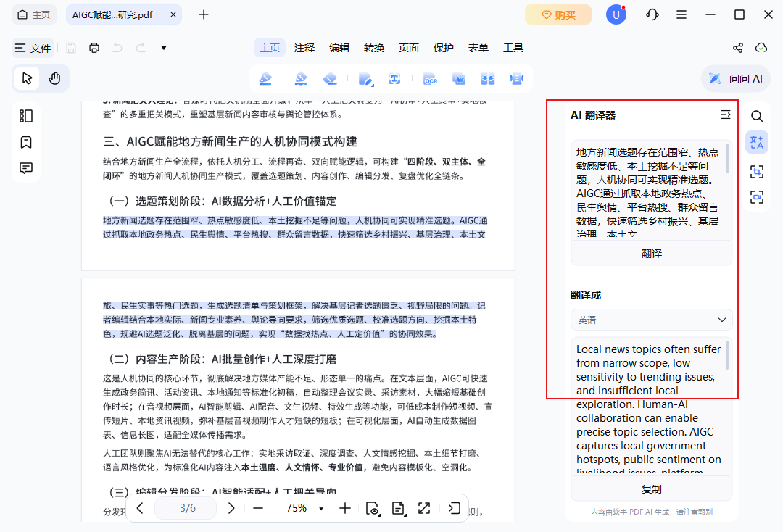The image size is (783, 532).
Task: Click the bottom capture icon on right sidebar
Action: tap(756, 197)
